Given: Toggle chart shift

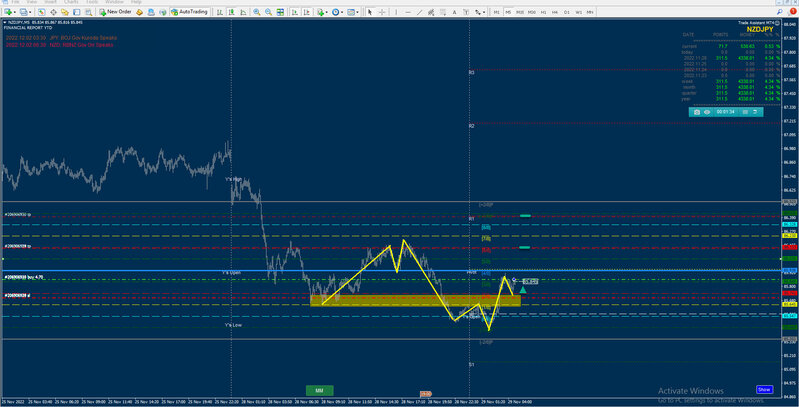Looking at the screenshot, I should (x=306, y=12).
